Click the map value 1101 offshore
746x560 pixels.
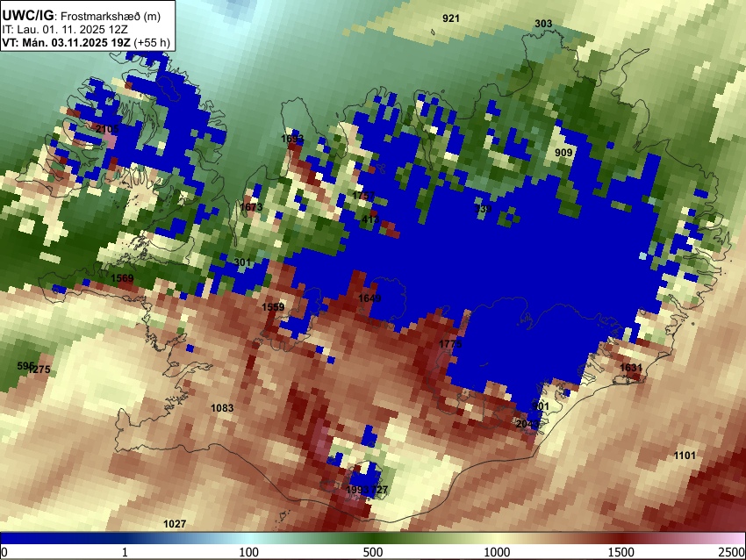coord(685,456)
